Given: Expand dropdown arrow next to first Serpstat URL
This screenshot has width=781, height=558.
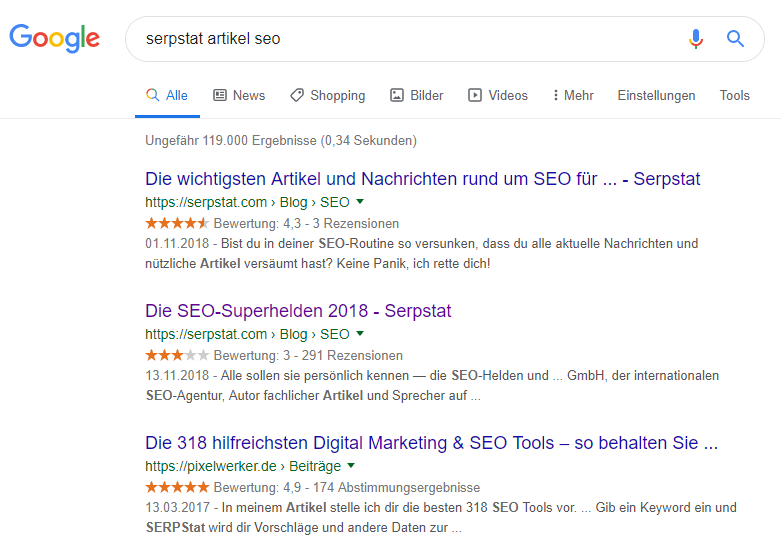Looking at the screenshot, I should click(x=360, y=202).
